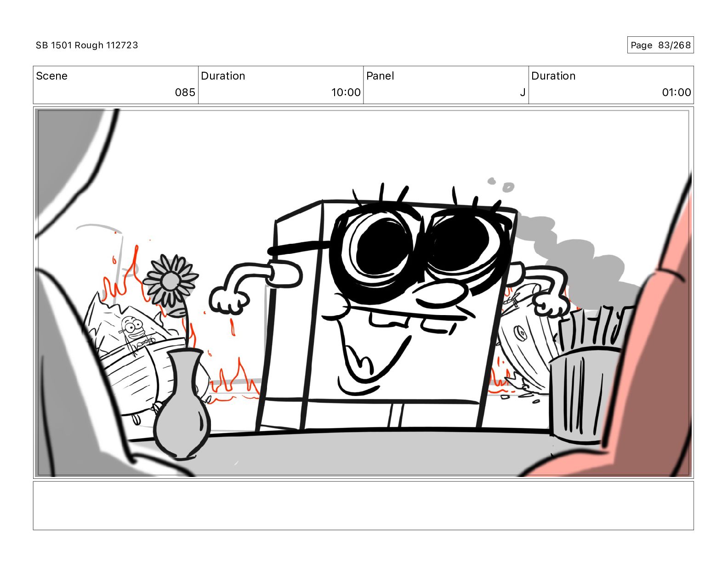Click the storyboard title 'SB 1501 Rough 112723'

point(87,45)
